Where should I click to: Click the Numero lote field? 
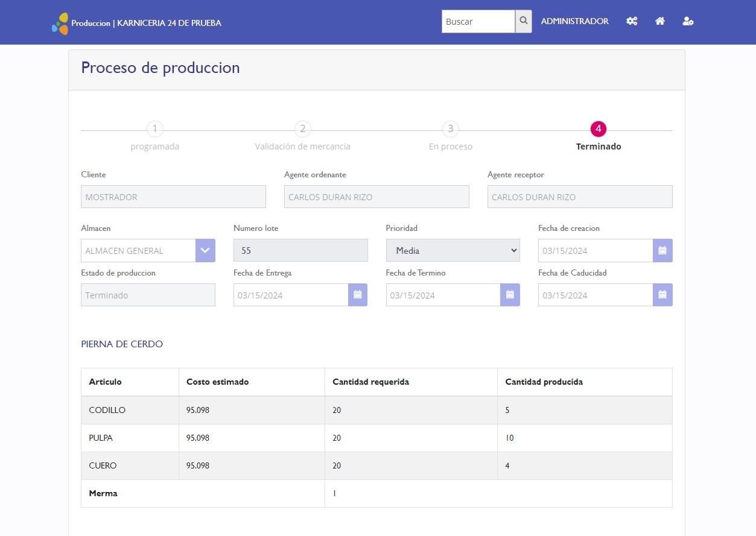pos(300,251)
